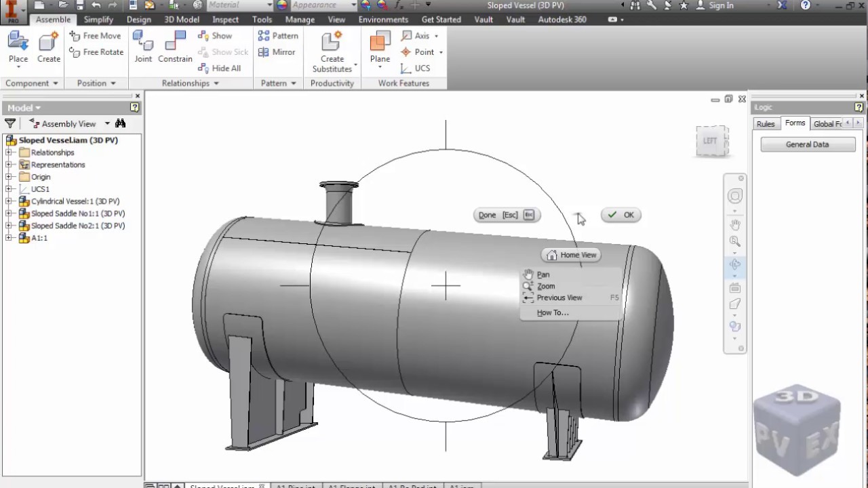This screenshot has height=488, width=868.
Task: Activate the Free Move tool
Action: [x=95, y=36]
